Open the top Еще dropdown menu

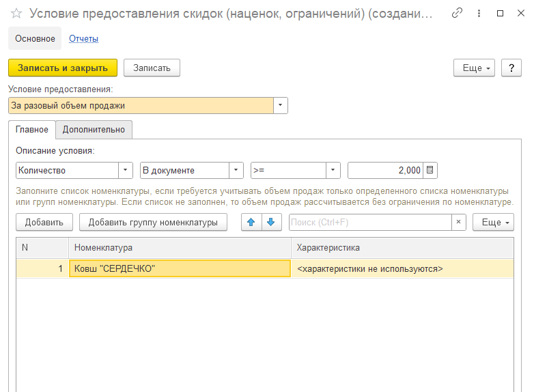tap(474, 68)
